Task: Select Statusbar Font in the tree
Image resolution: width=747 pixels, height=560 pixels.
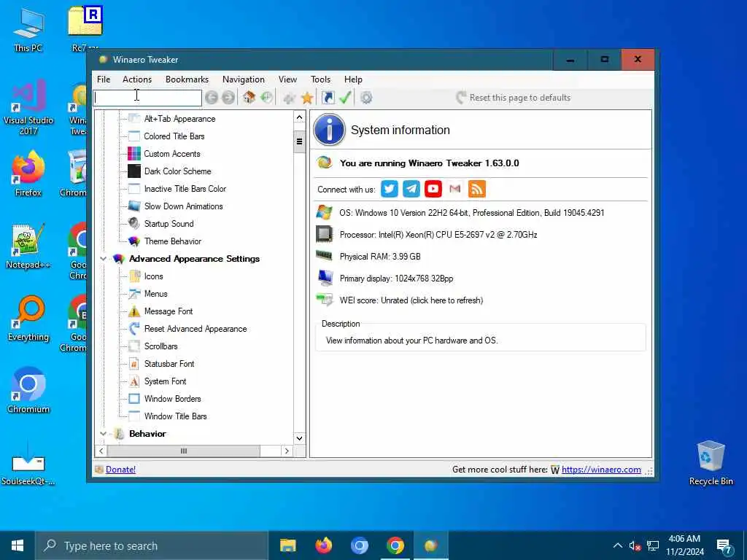Action: tap(169, 364)
